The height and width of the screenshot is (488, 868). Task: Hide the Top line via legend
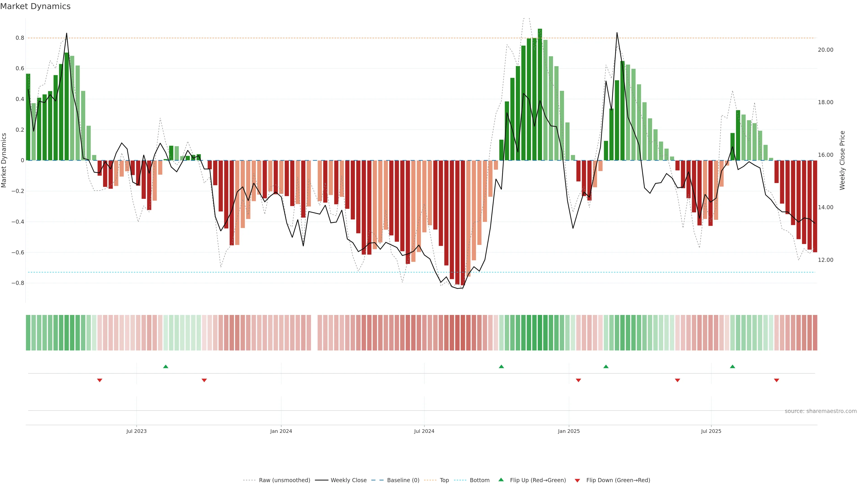[x=444, y=480]
